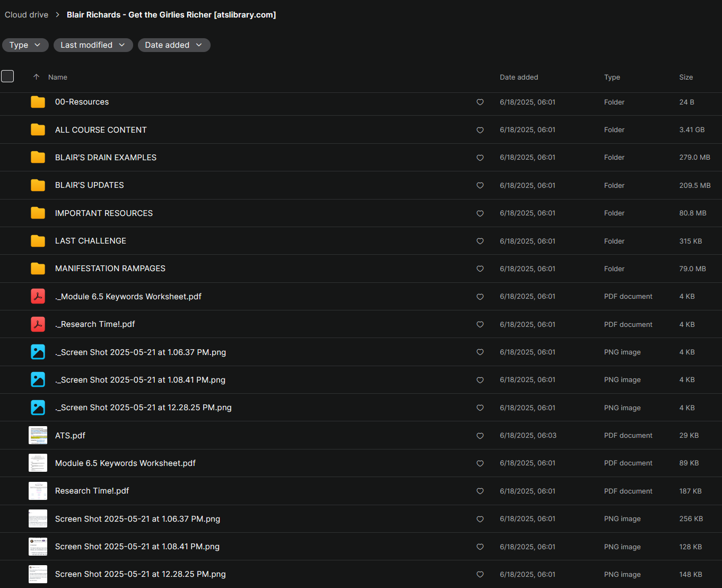Open the Date added filter dropdown

[x=174, y=45]
